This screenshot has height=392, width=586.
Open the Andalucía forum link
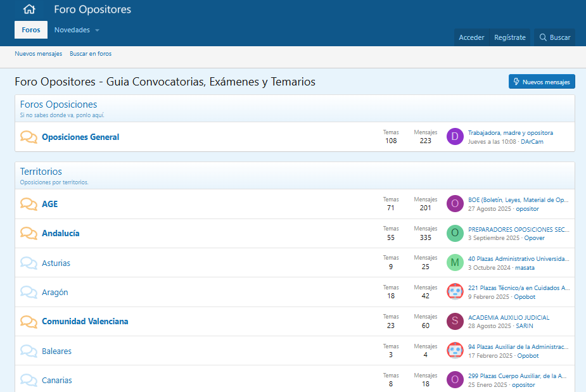coord(61,233)
